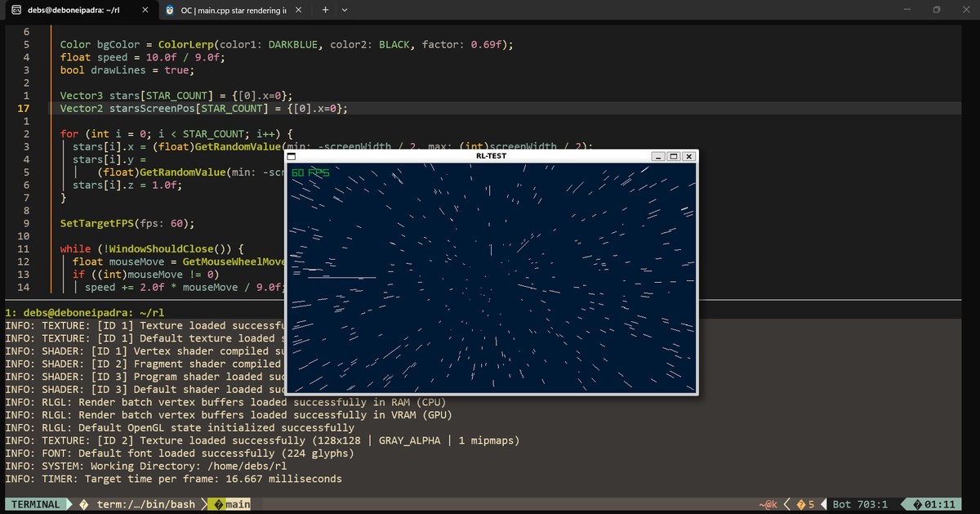Switch to the OC main.cpp star rendering tab
980x514 pixels.
pyautogui.click(x=233, y=10)
